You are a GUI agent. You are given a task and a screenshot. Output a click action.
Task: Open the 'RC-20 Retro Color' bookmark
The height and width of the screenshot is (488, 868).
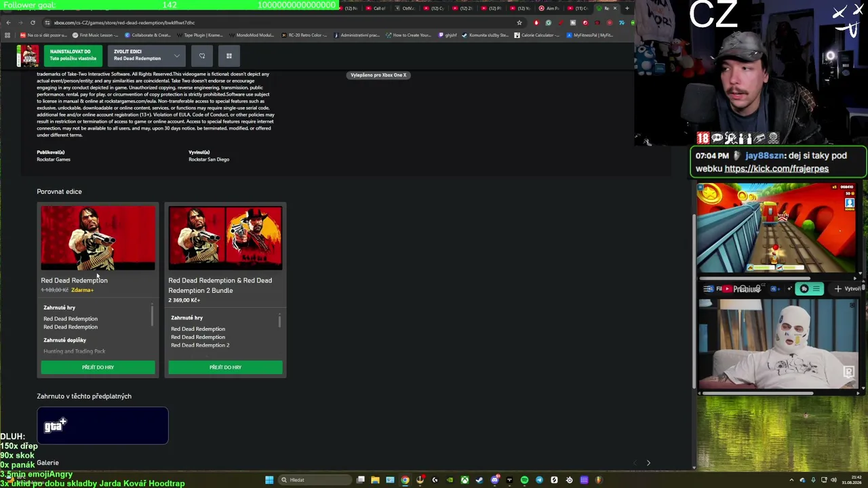point(303,35)
